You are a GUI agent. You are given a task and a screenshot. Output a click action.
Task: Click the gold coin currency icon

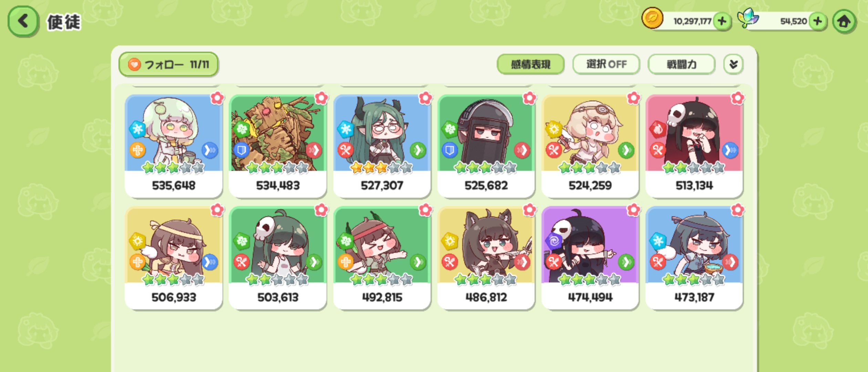tap(652, 18)
